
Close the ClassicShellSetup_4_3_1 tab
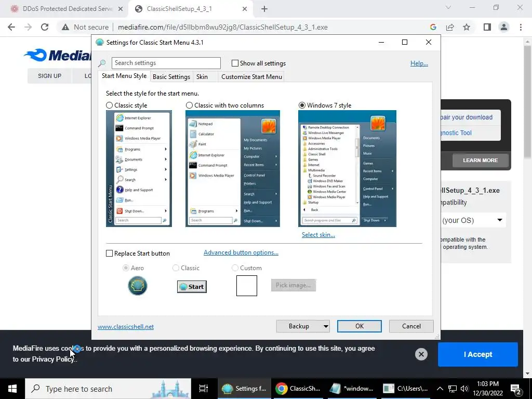pos(245,9)
